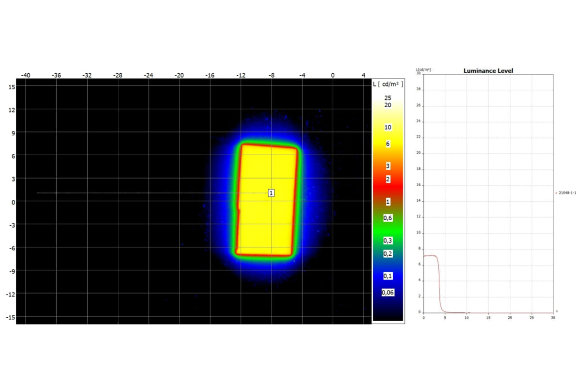The height and width of the screenshot is (392, 582).
Task: Click the 0 label on horizontal map axis
Action: point(333,75)
